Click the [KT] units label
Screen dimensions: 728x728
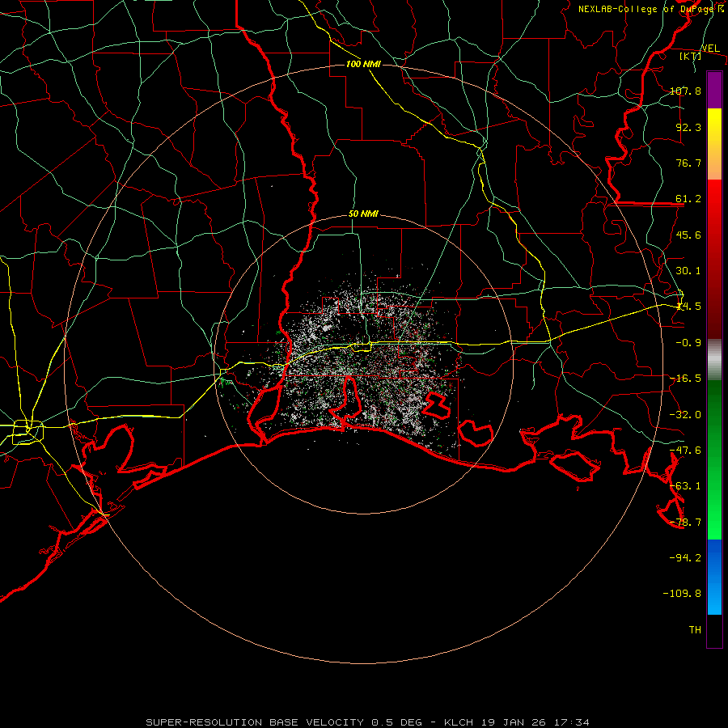(x=691, y=56)
